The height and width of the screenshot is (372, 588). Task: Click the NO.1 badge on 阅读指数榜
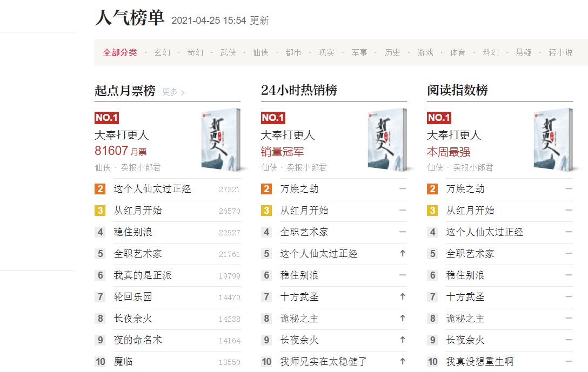click(439, 118)
